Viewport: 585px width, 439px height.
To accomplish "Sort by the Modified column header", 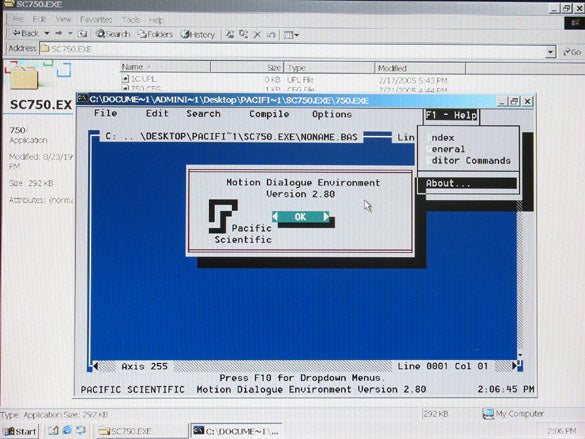I will [x=420, y=68].
